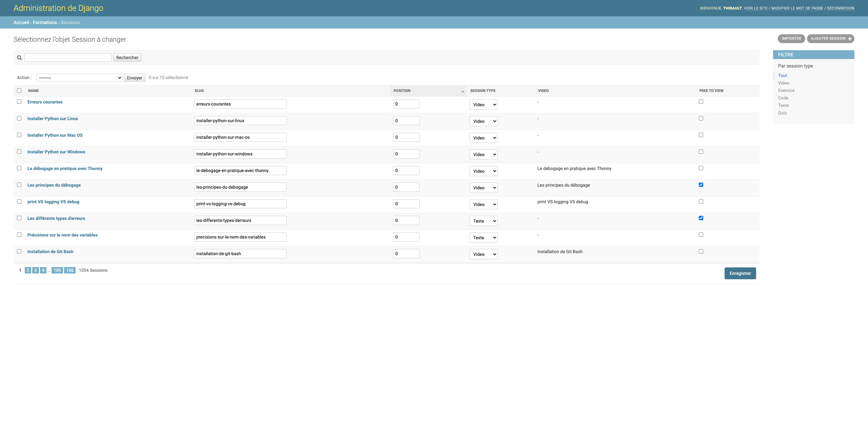Uncheck Free to view for Les principes du débogage
Image resolution: width=868 pixels, height=434 pixels.
tap(701, 185)
